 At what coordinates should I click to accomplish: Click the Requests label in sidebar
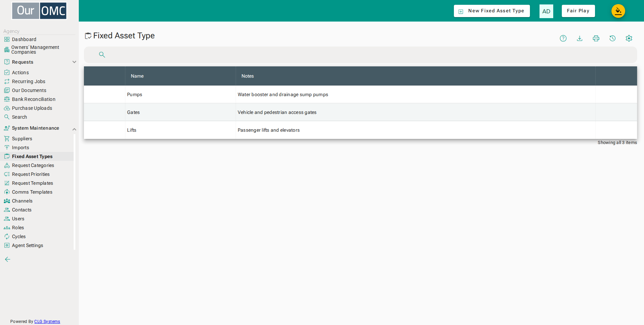pos(23,62)
